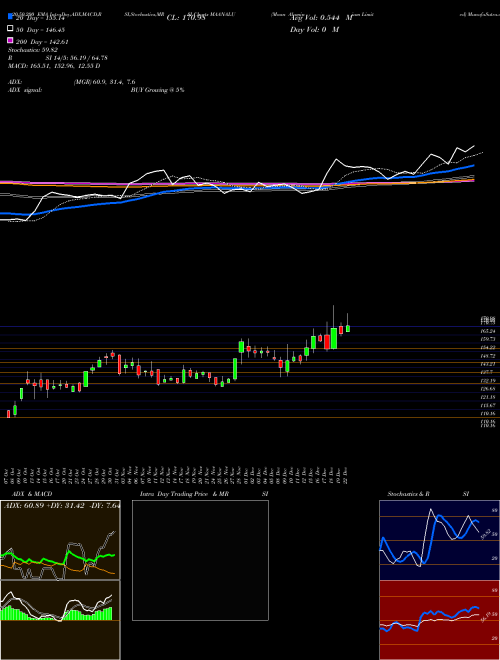Open the blue Stochastics chart thumbnail
This screenshot has width=500, height=660.
(439, 540)
